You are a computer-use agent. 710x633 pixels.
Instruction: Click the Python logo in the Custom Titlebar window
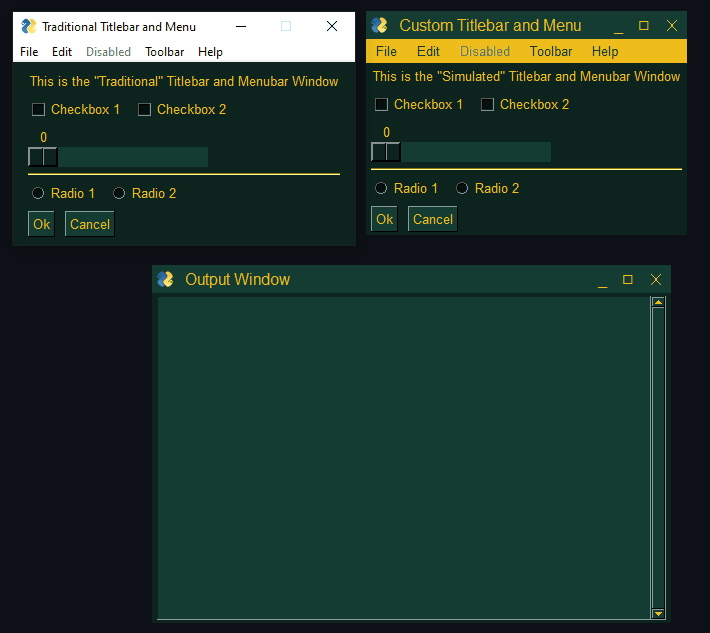click(x=380, y=25)
